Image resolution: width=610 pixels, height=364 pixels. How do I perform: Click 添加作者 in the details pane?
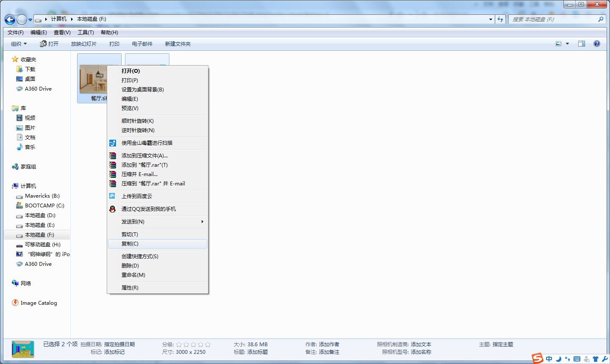pos(329,345)
